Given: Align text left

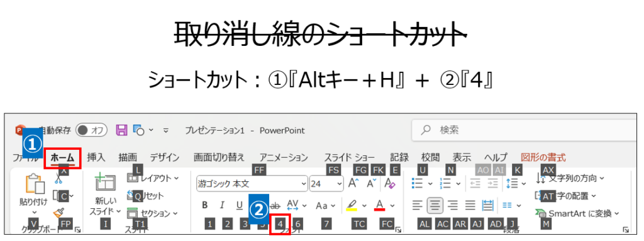Looking at the screenshot, I should tap(418, 205).
